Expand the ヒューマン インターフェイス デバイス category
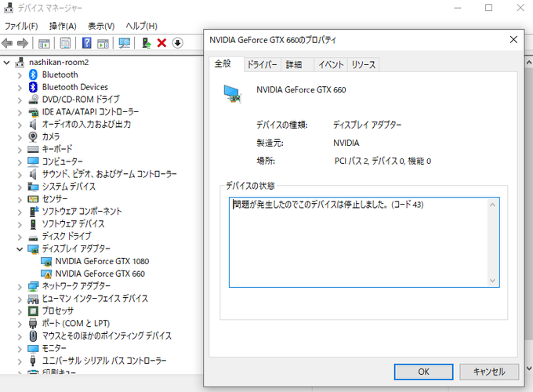The width and height of the screenshot is (533, 392). click(20, 299)
